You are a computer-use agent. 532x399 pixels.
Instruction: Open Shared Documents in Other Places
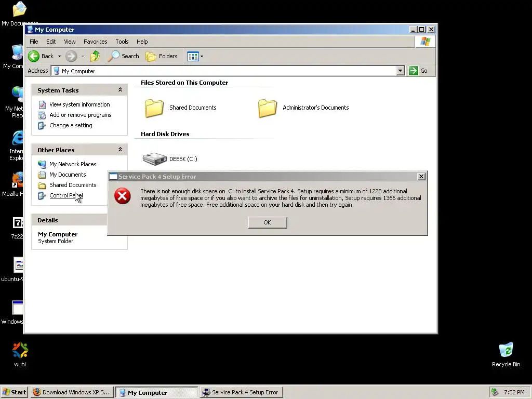coord(73,185)
